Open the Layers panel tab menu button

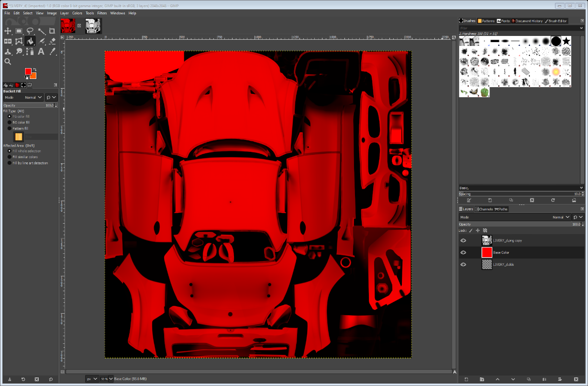click(x=582, y=209)
